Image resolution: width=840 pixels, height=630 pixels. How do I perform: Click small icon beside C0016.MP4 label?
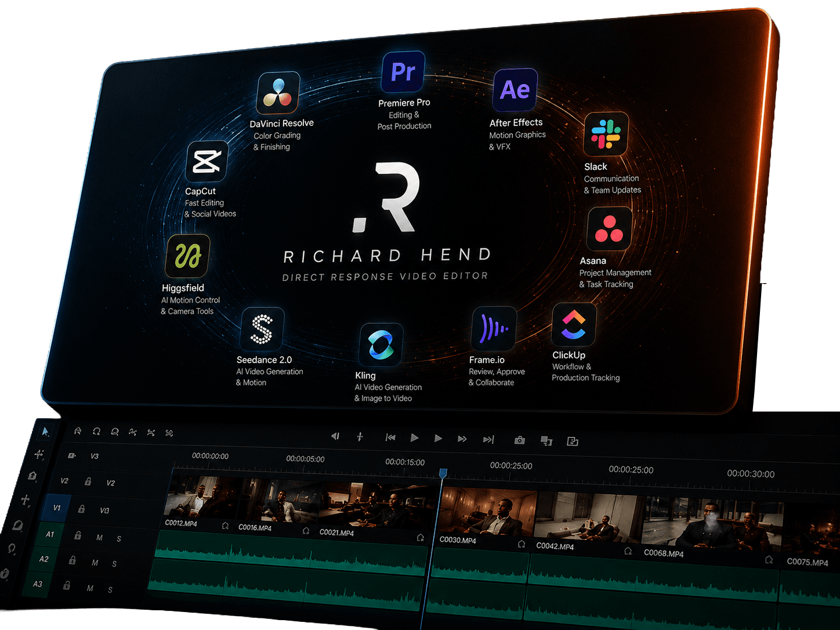pos(306,531)
